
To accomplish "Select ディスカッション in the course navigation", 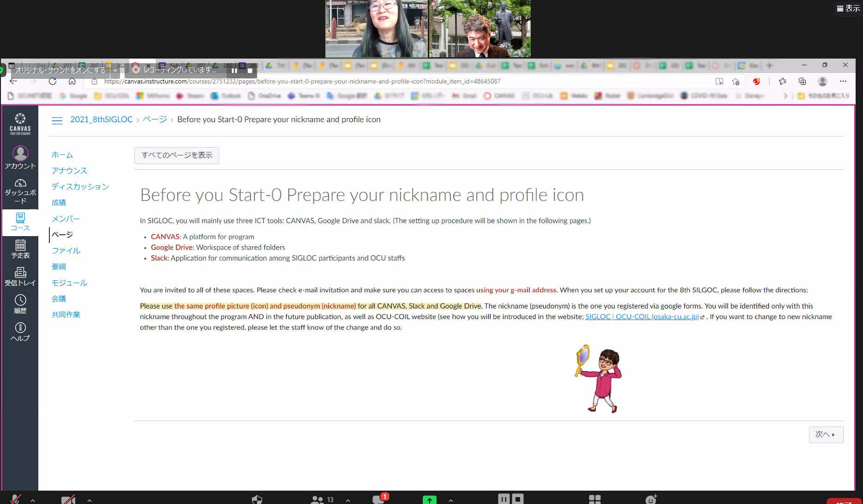I will point(80,186).
